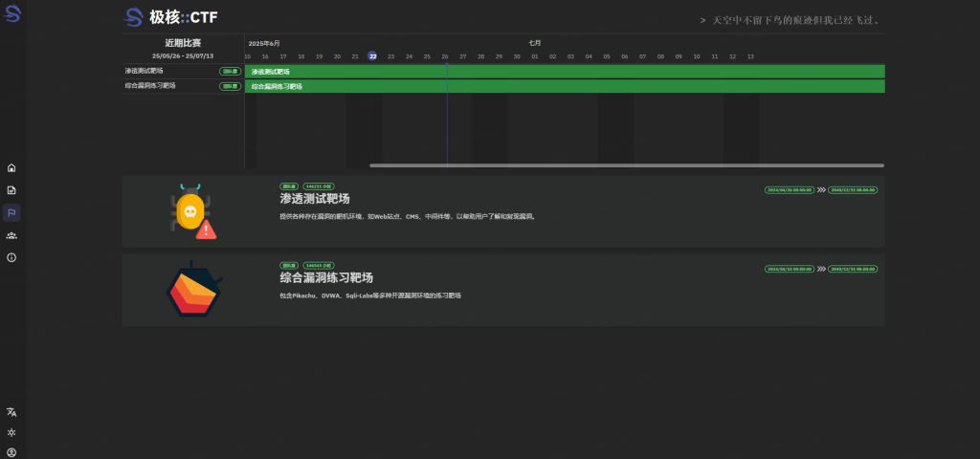
Task: Click the dragon logo at sidebar top
Action: (12, 15)
